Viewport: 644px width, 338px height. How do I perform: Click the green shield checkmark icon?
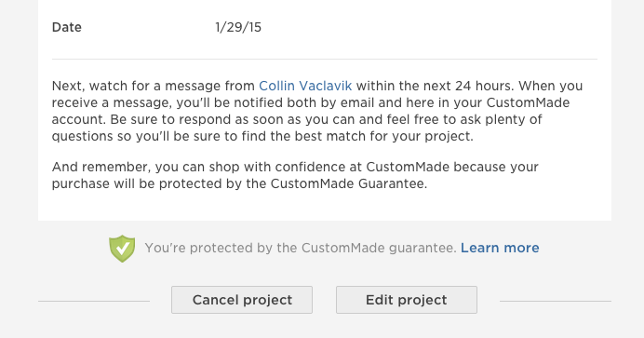[122, 249]
